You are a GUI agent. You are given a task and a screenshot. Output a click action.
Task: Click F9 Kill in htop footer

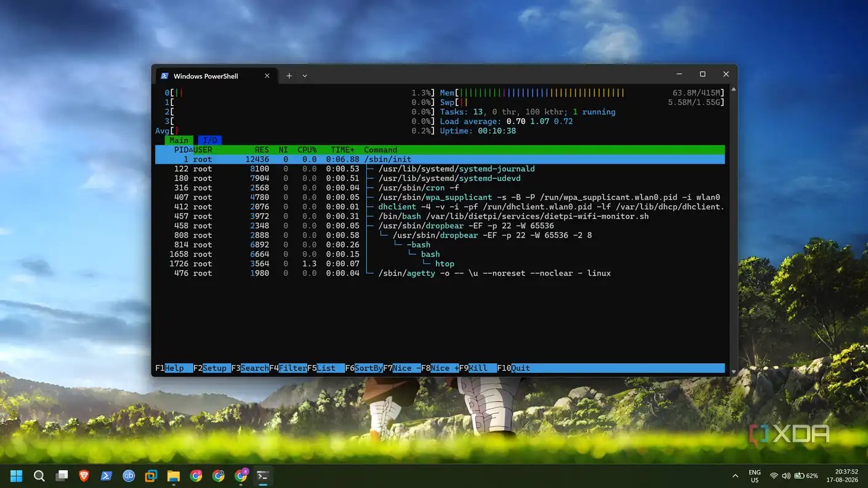pos(478,368)
